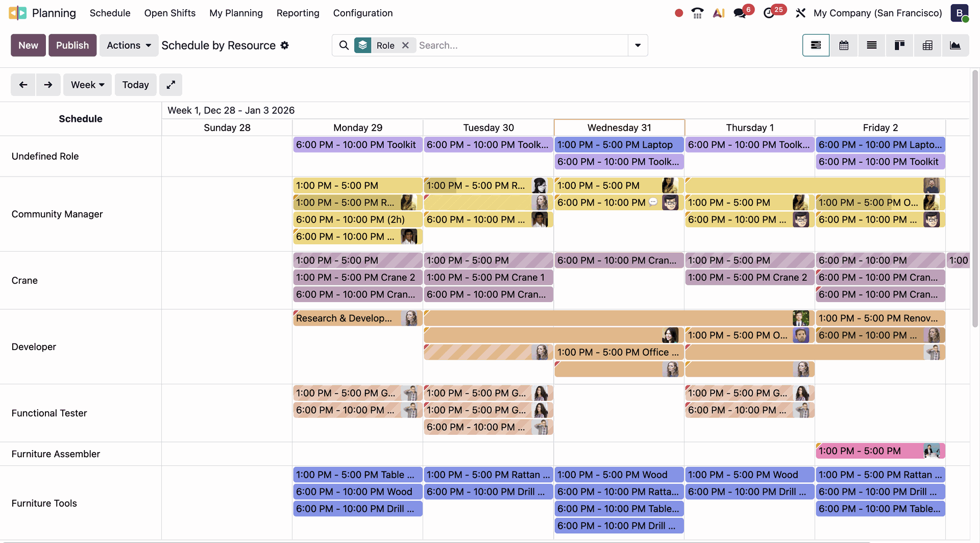
Task: Open the Actions dropdown
Action: point(129,45)
